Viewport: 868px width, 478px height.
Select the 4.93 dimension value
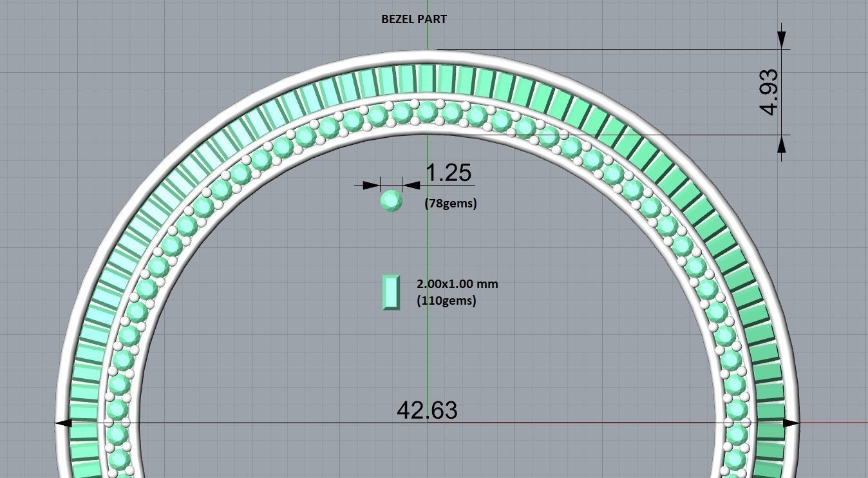click(769, 91)
